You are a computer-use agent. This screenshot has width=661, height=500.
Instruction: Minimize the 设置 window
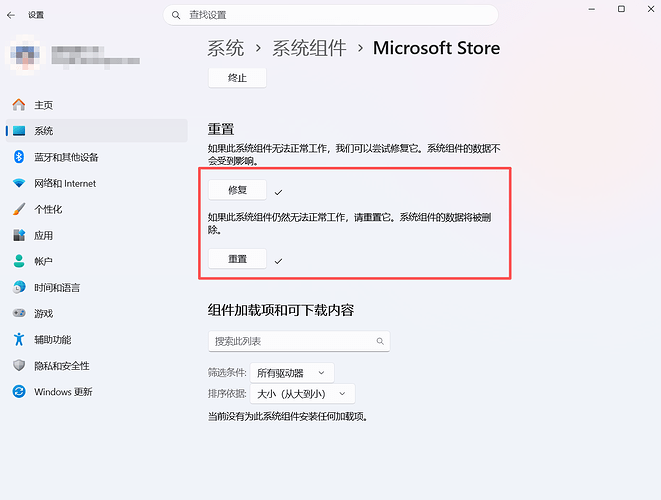tap(592, 9)
